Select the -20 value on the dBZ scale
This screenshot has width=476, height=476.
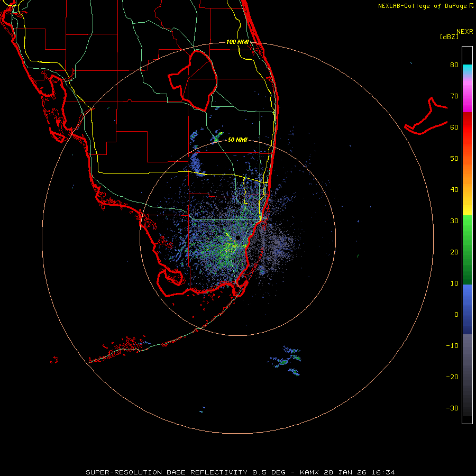(x=452, y=377)
